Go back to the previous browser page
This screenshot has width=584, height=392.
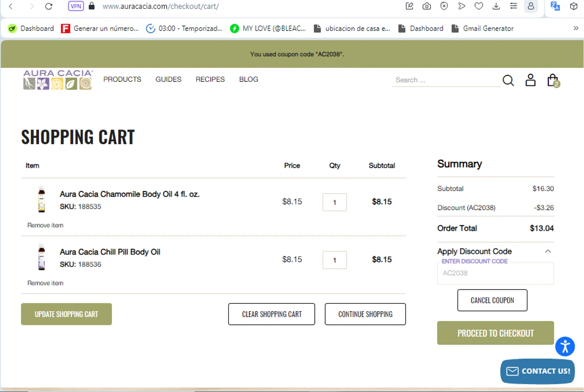pyautogui.click(x=11, y=6)
